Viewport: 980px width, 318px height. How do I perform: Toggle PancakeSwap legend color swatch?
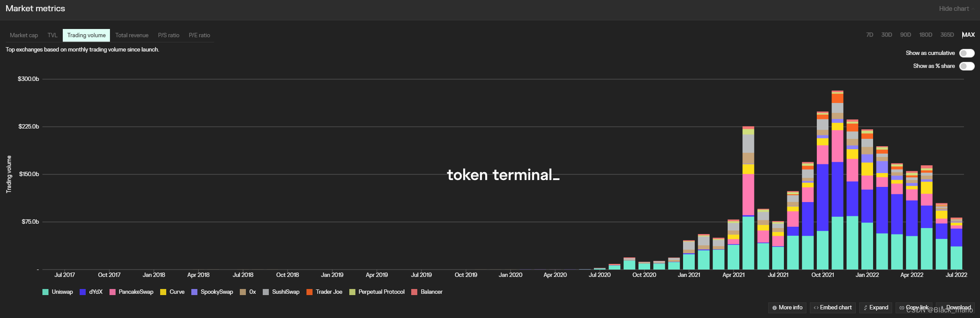(x=113, y=292)
